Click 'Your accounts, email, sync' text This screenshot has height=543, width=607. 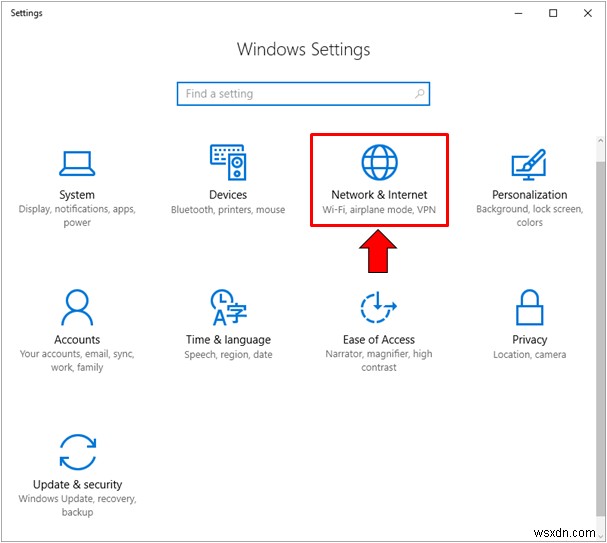[77, 354]
